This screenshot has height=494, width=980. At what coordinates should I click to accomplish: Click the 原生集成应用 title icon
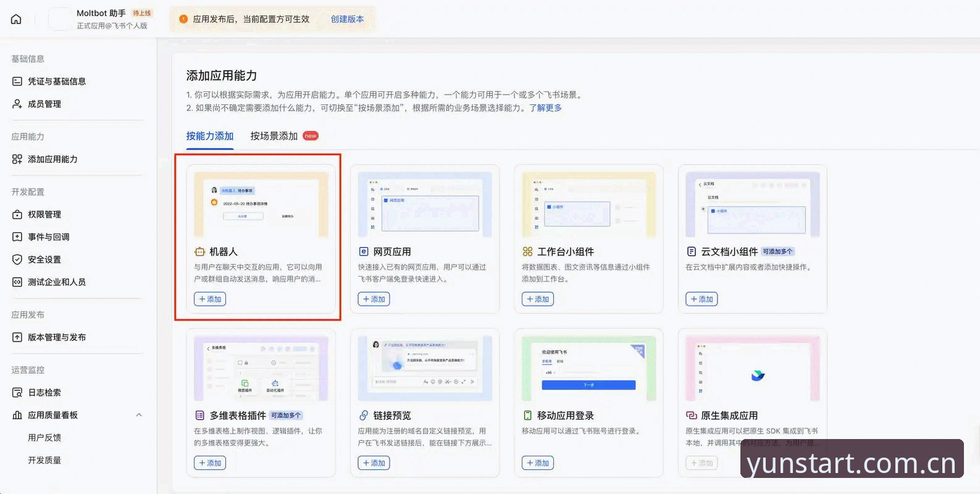[x=691, y=415]
